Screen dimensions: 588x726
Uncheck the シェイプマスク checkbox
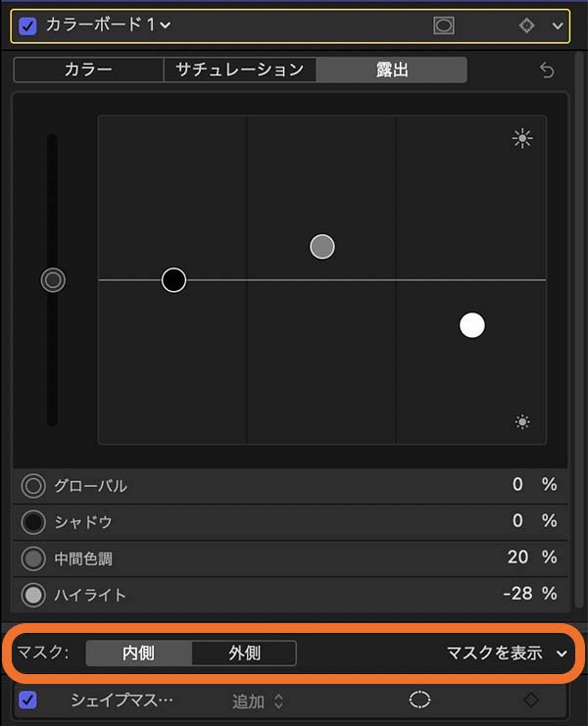[x=27, y=700]
